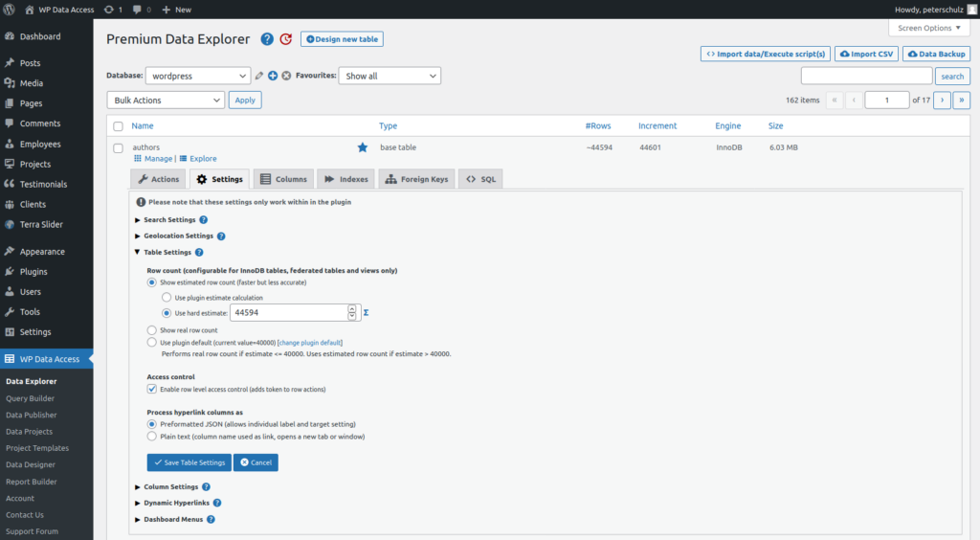
Task: Toggle the favourite star for authors table
Action: tap(362, 147)
